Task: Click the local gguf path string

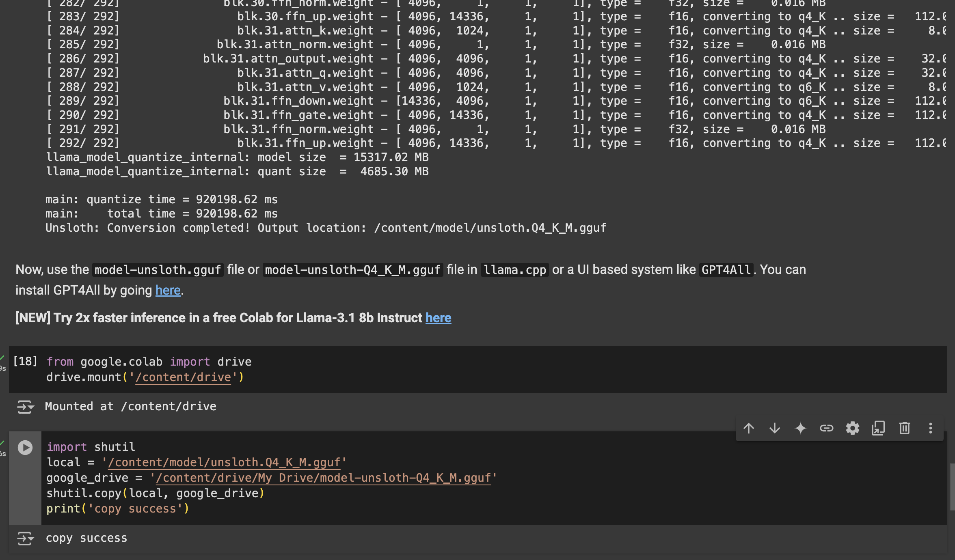Action: click(x=223, y=463)
